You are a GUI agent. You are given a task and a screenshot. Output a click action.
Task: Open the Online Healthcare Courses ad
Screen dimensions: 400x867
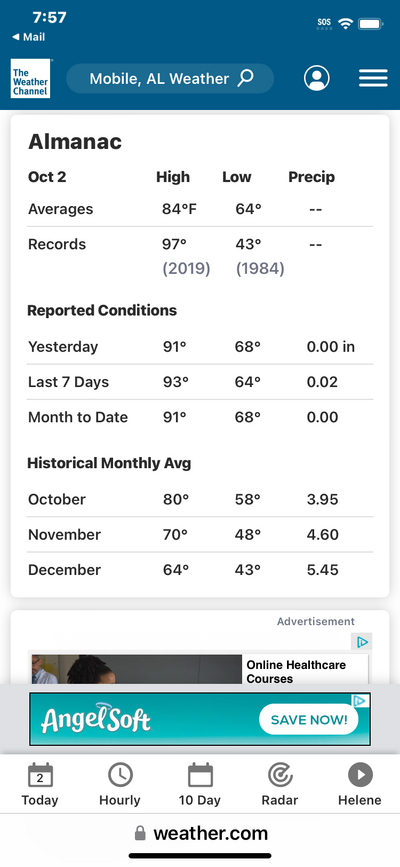[296, 672]
